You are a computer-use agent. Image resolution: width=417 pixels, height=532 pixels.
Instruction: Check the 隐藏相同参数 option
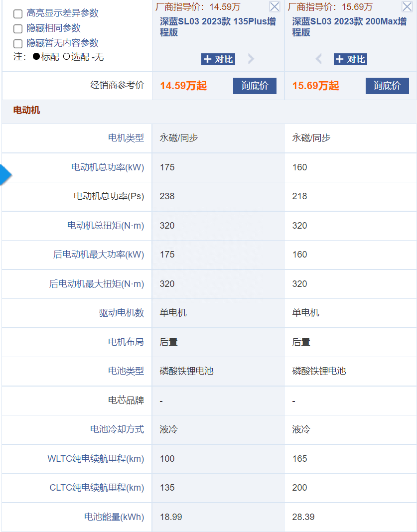(x=18, y=29)
